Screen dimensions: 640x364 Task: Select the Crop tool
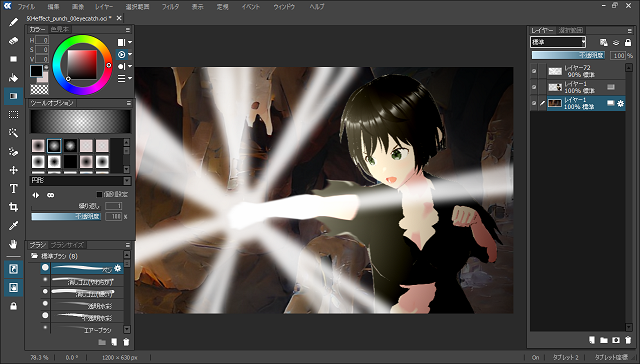point(13,207)
